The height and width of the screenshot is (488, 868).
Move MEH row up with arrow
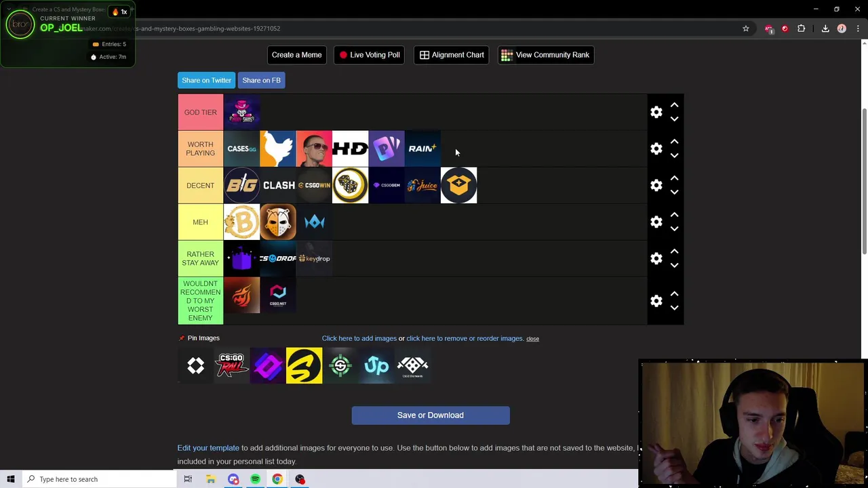coord(674,215)
